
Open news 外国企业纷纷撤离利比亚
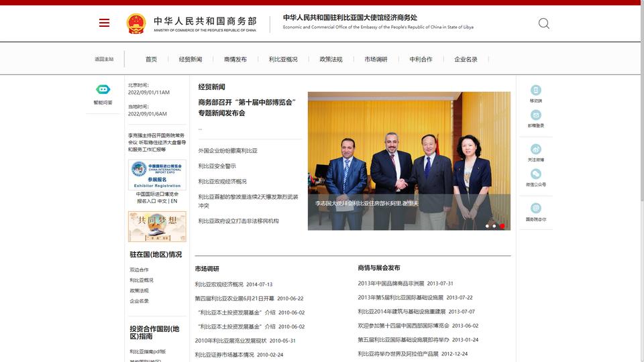point(228,151)
